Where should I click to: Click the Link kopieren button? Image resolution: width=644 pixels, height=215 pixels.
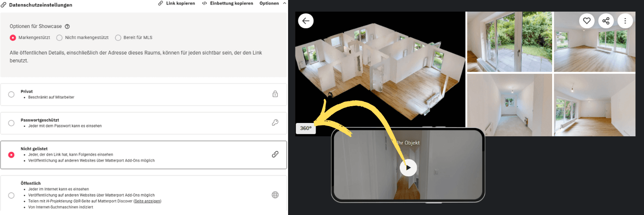pos(176,3)
